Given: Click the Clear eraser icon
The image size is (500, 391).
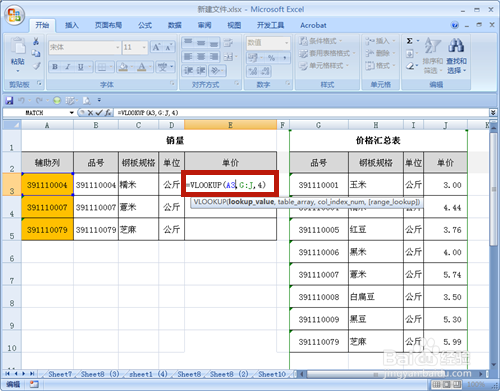Looking at the screenshot, I should click(410, 66).
